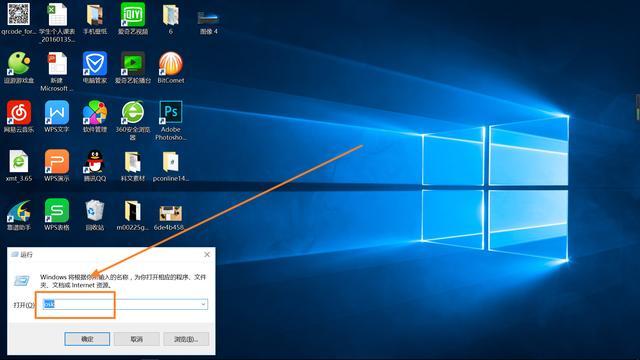Expand the Run dialog's Open combo box arrow
This screenshot has width=640, height=360.
click(203, 304)
